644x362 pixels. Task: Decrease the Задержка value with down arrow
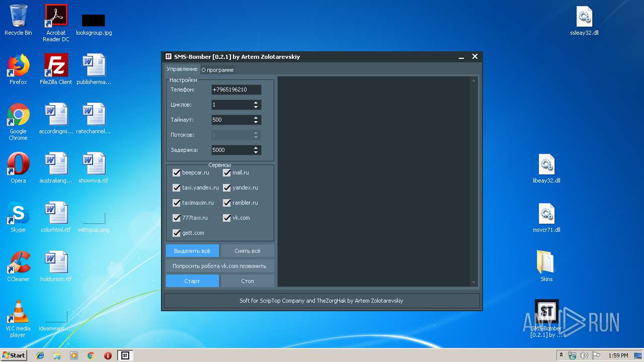(256, 152)
